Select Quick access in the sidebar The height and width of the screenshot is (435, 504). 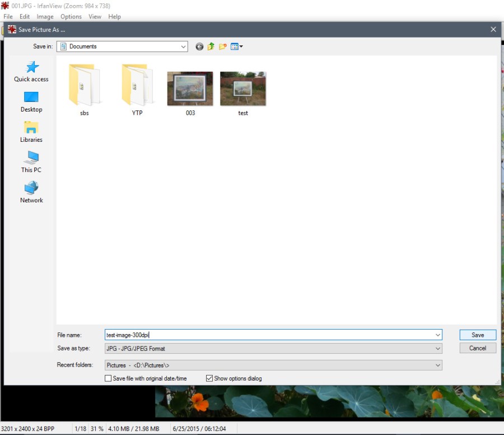(x=31, y=71)
